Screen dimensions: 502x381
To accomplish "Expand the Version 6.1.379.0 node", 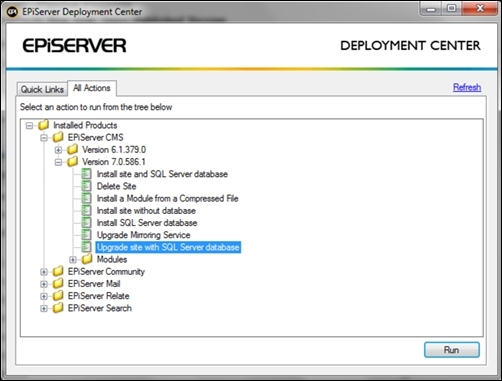I will tap(58, 150).
